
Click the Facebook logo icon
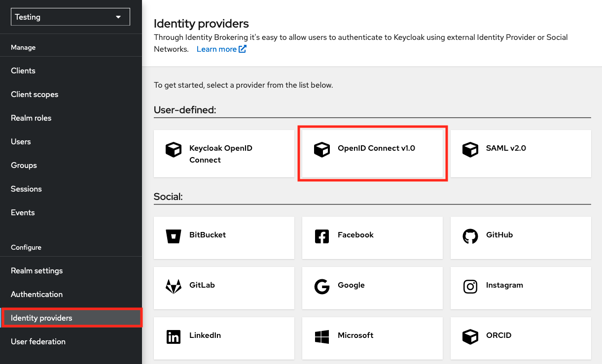[x=322, y=236]
